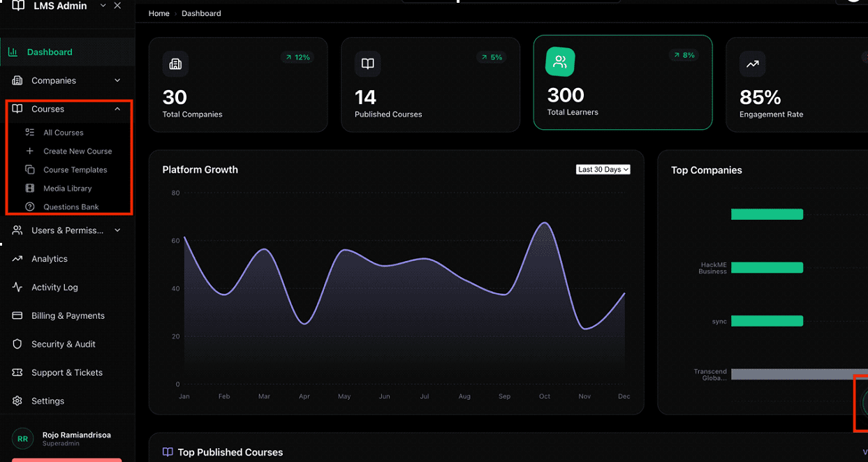Go to the Analytics menu item
The image size is (868, 462).
click(49, 259)
